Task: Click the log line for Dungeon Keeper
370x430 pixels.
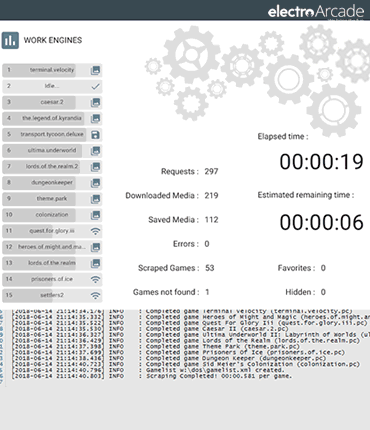Action: pos(169,358)
